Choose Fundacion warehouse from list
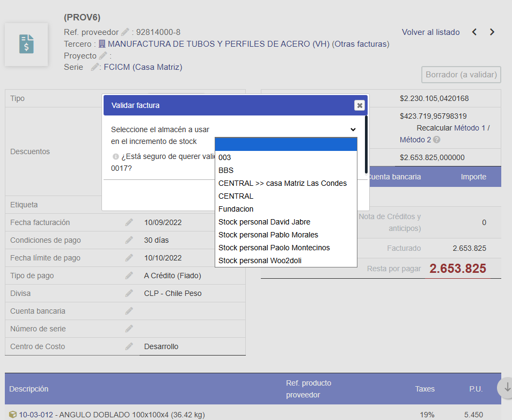 (x=236, y=209)
